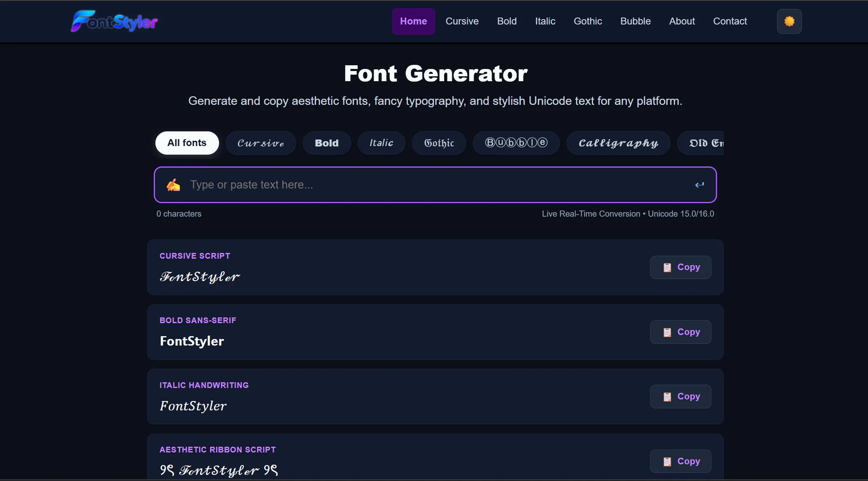Open the Home nav item
Screen dimensions: 868x481
pyautogui.click(x=413, y=21)
